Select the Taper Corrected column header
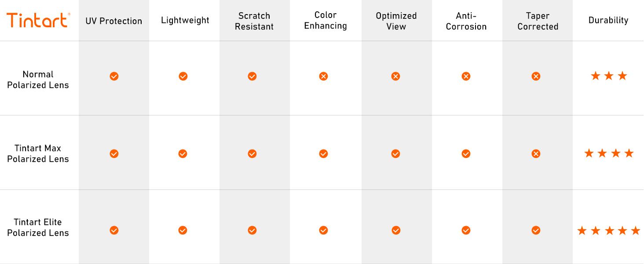 pyautogui.click(x=538, y=21)
